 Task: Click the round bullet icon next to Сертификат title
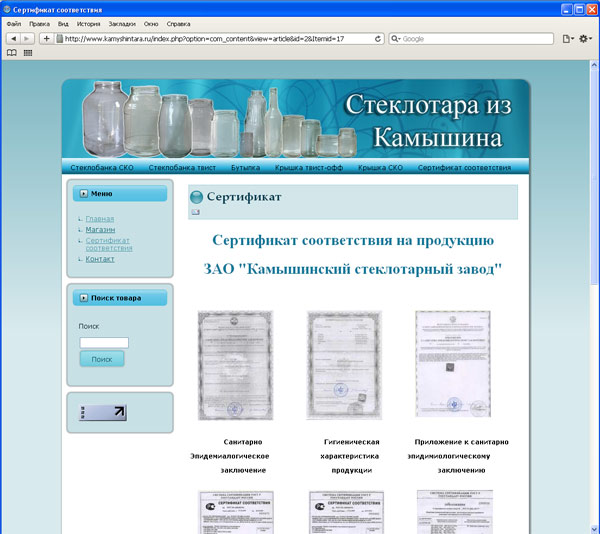coord(196,197)
